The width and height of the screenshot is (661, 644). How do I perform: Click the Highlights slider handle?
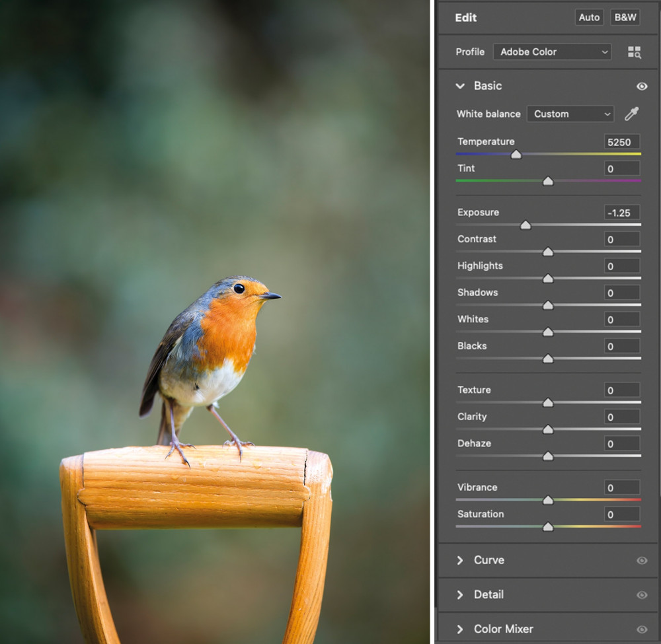coord(548,279)
